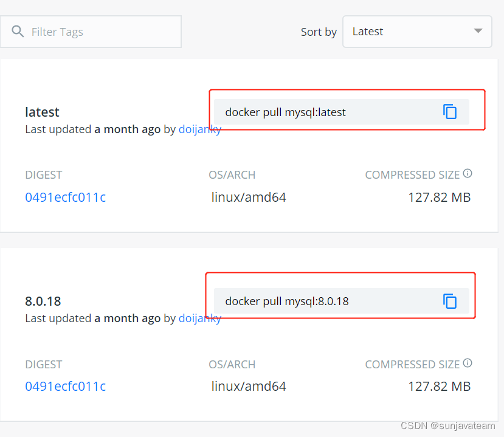Click OS/ARCH header in latest card
Image resolution: width=504 pixels, height=437 pixels.
pyautogui.click(x=232, y=175)
